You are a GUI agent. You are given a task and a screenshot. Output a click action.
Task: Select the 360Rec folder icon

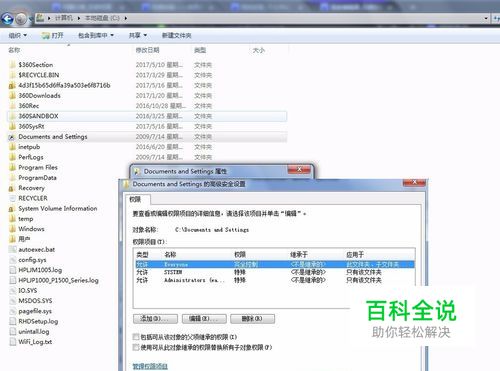pos(12,106)
